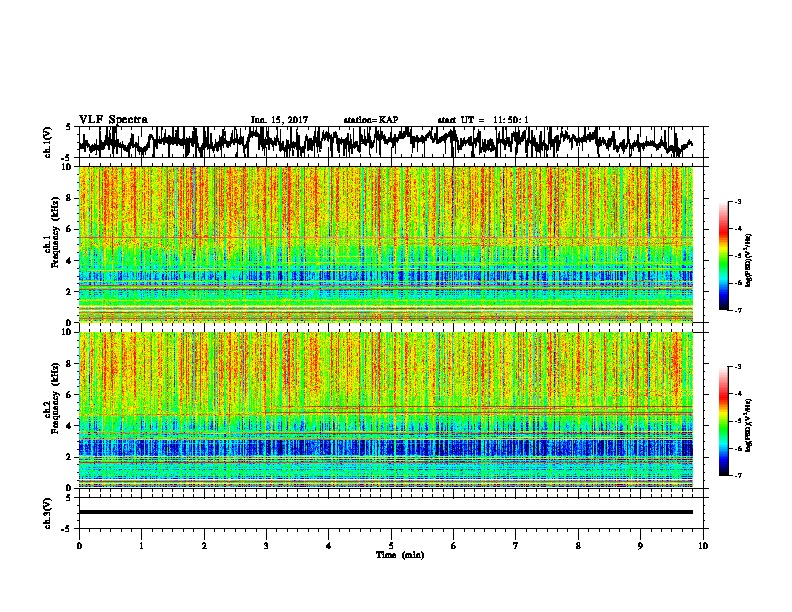The width and height of the screenshot is (792, 612).
Task: Click the ch.1 spectrogram color bar
Action: click(x=724, y=256)
